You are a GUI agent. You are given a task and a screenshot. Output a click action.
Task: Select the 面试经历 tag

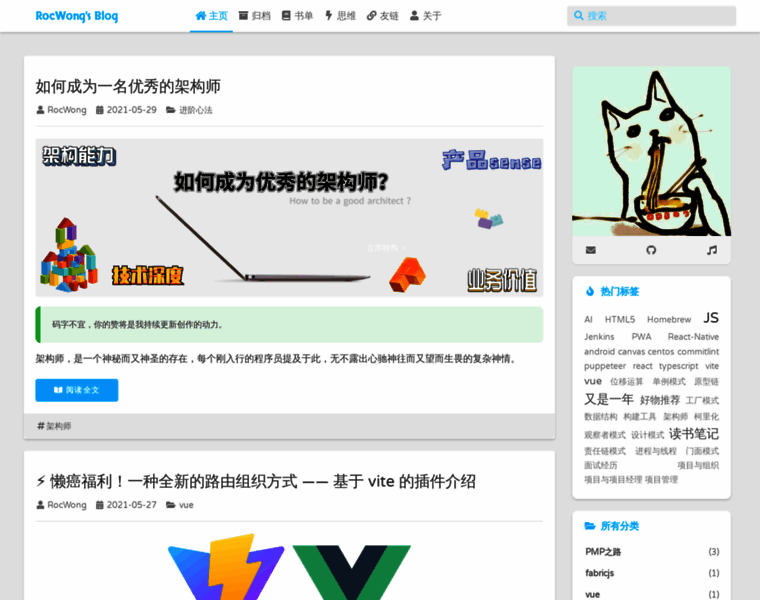point(601,466)
